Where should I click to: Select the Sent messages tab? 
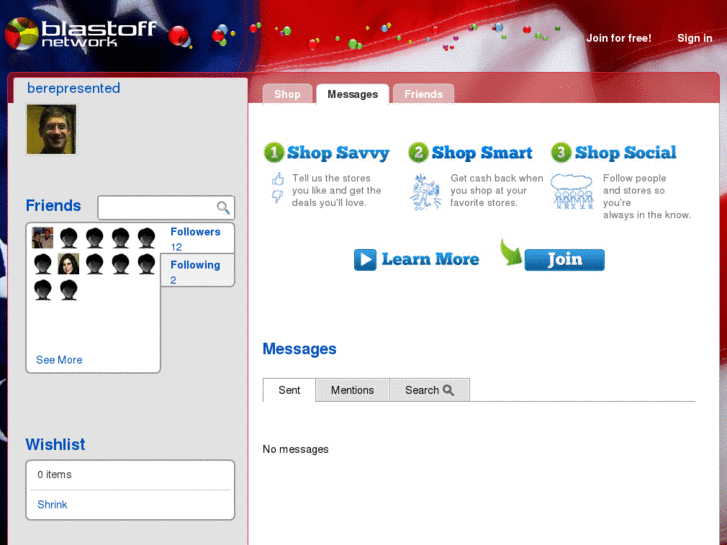pyautogui.click(x=289, y=390)
